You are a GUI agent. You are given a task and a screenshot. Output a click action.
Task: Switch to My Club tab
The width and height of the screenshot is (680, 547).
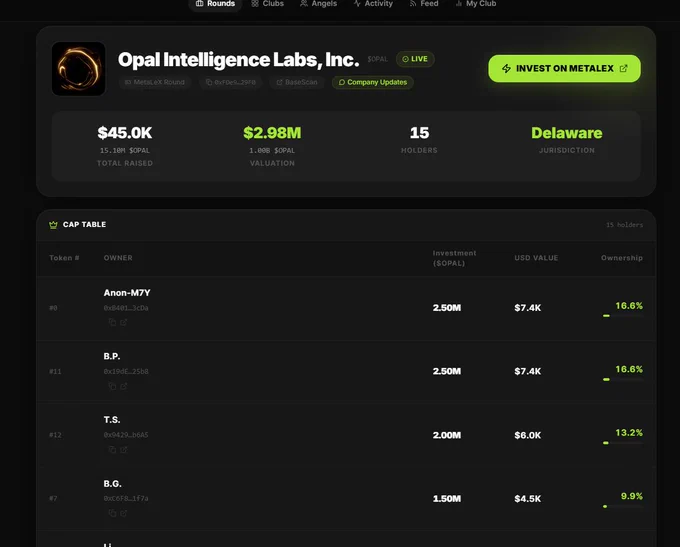(x=476, y=4)
